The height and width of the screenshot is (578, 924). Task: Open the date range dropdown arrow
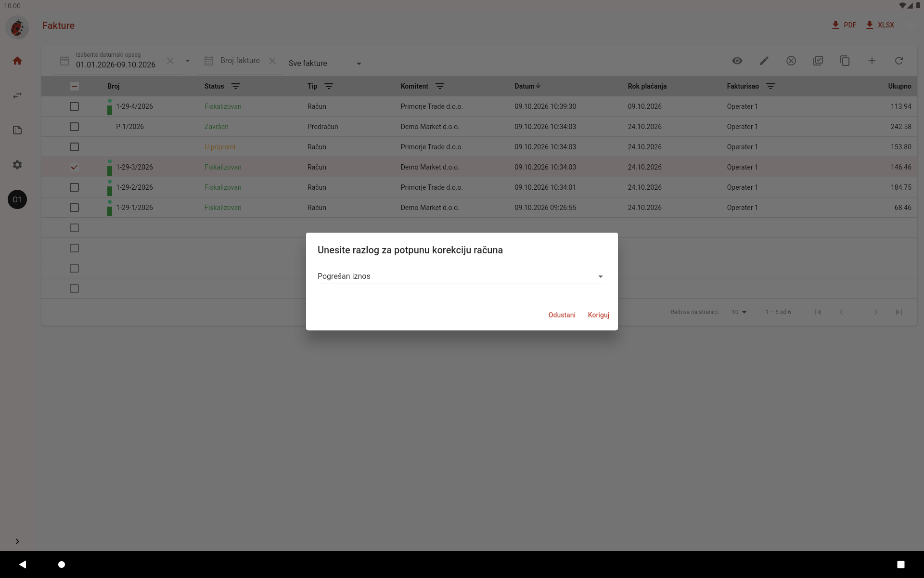click(x=188, y=61)
